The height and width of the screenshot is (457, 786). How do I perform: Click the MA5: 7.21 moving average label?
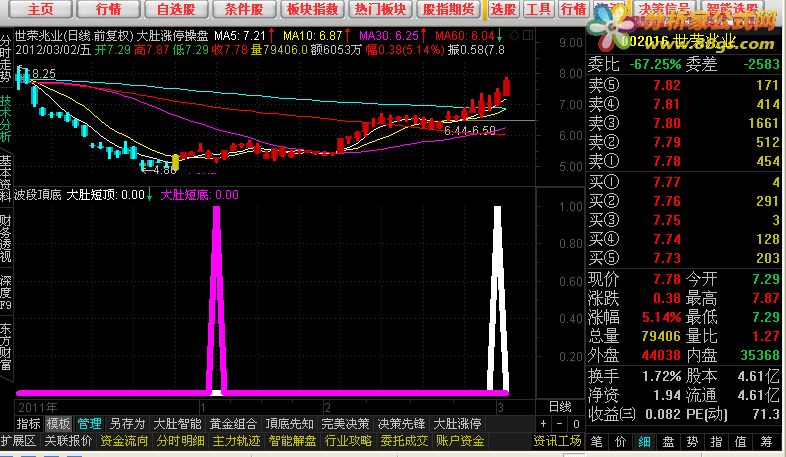tap(240, 36)
